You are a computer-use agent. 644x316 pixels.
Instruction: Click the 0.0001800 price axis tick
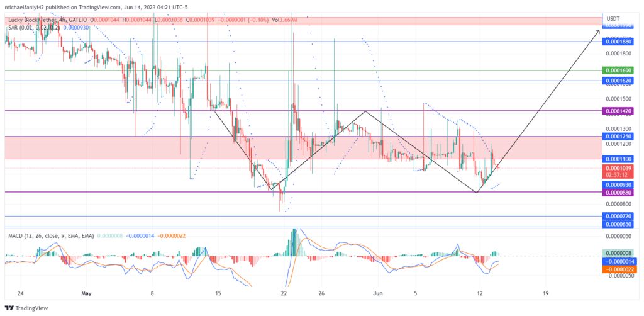619,54
